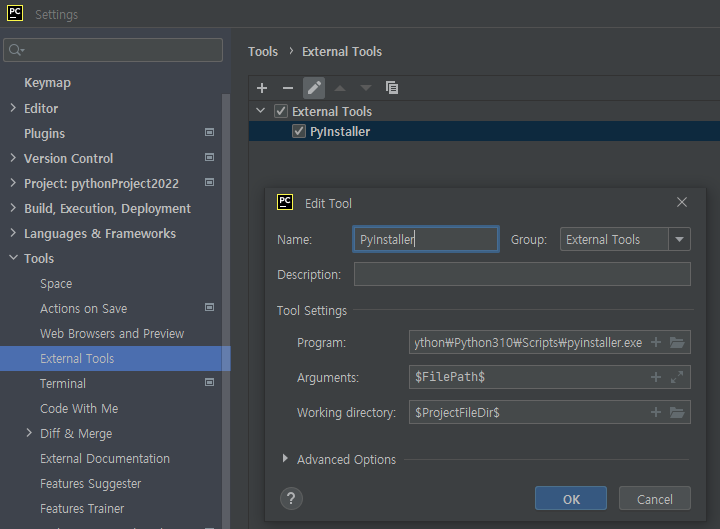This screenshot has height=529, width=720.
Task: Select Terminal in settings tree
Action: tap(63, 383)
